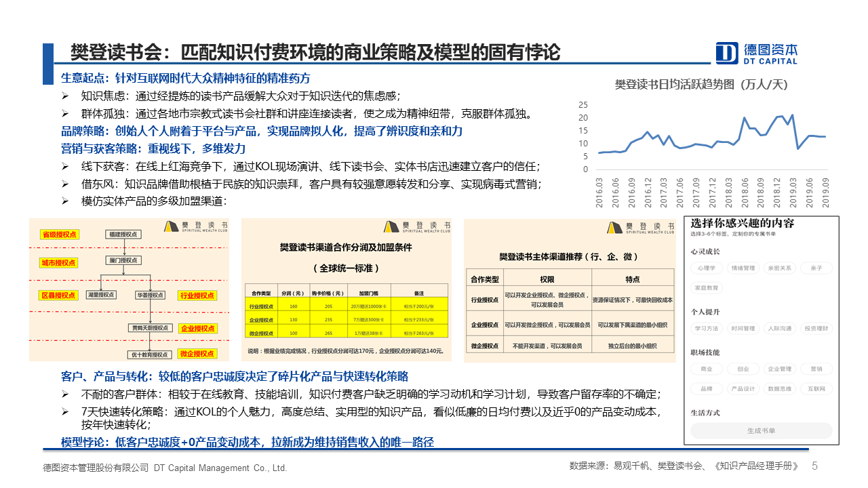Select the 营销 tag

[816, 369]
